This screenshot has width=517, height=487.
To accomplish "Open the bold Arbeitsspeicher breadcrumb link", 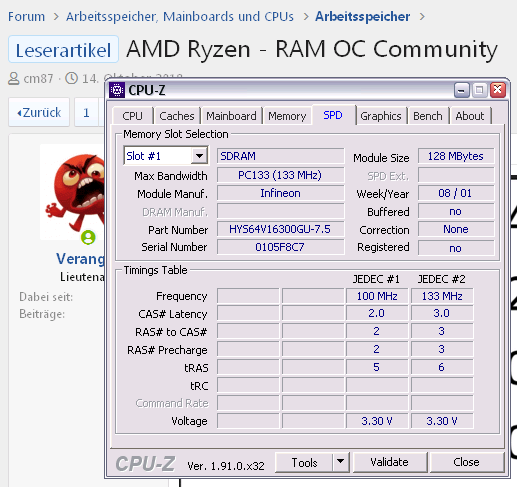I will [x=363, y=16].
